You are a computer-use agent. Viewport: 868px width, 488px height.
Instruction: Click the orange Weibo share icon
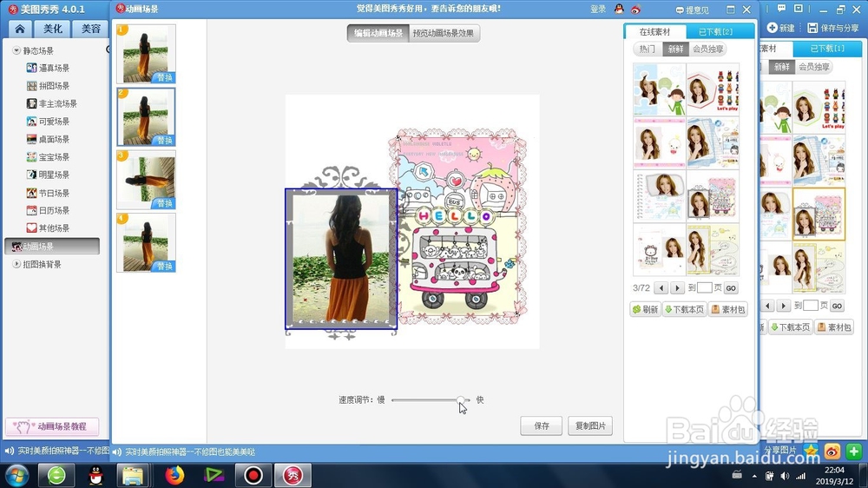pos(832,452)
